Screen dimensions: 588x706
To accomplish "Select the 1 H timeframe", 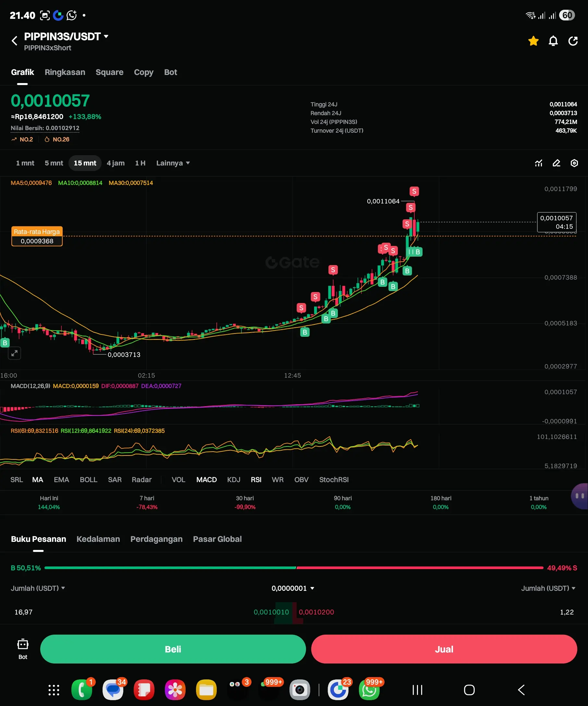I will tap(140, 163).
